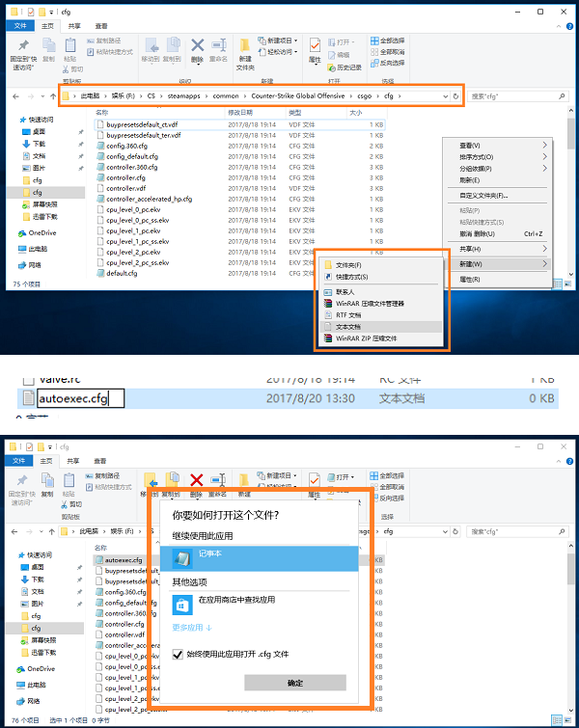This screenshot has width=579, height=728.
Task: Select 文本文档 in the New submenu
Action: coord(381,327)
